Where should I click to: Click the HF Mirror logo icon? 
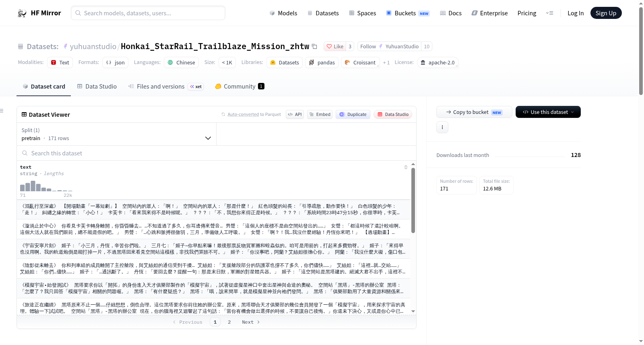(22, 13)
